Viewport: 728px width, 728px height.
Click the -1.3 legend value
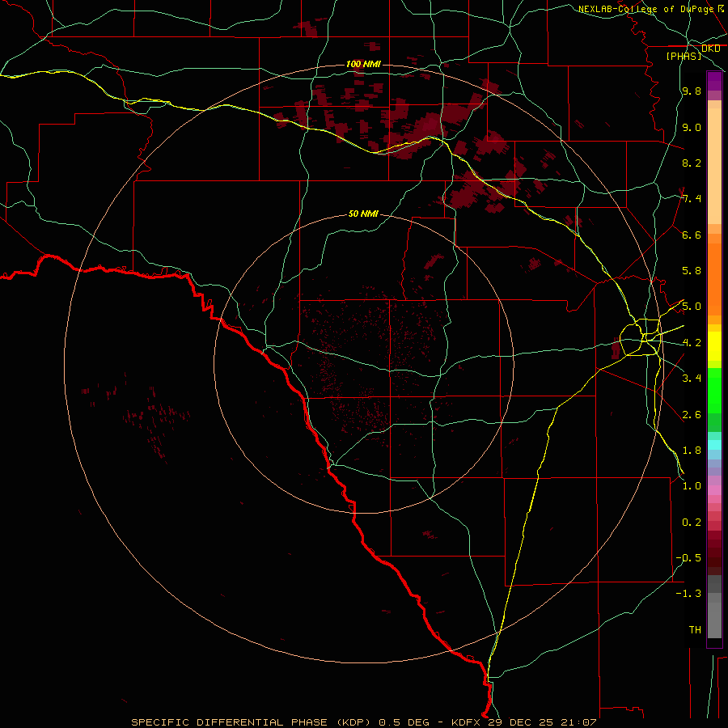688,594
